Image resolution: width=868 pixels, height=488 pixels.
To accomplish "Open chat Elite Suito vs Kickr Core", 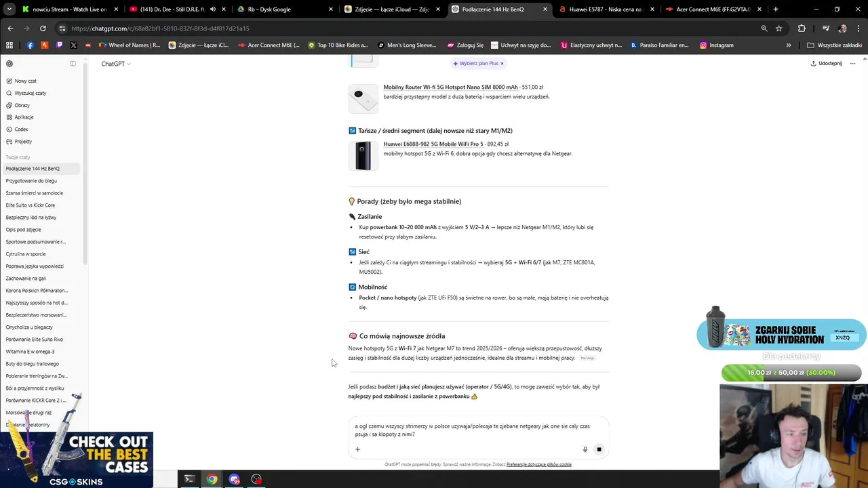I will (31, 205).
